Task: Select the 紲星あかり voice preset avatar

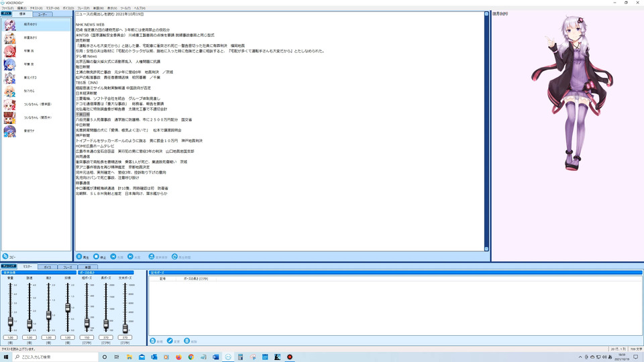Action: tap(10, 38)
